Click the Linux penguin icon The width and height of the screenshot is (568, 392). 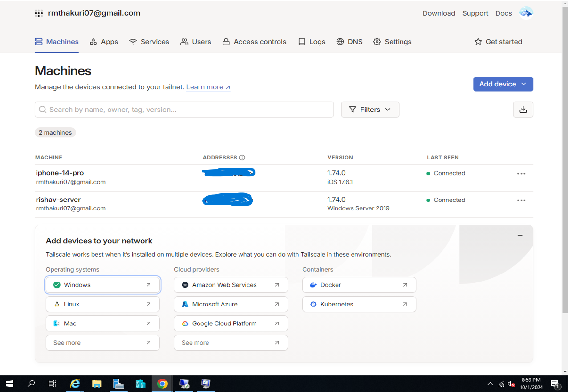(57, 304)
